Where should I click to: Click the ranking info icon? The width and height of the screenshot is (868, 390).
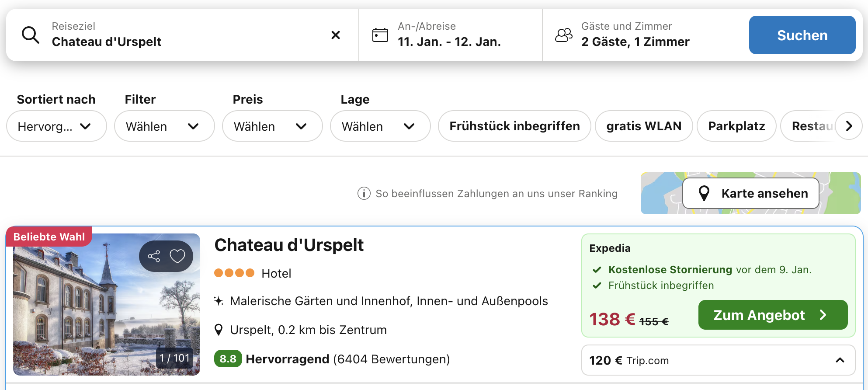tap(364, 193)
